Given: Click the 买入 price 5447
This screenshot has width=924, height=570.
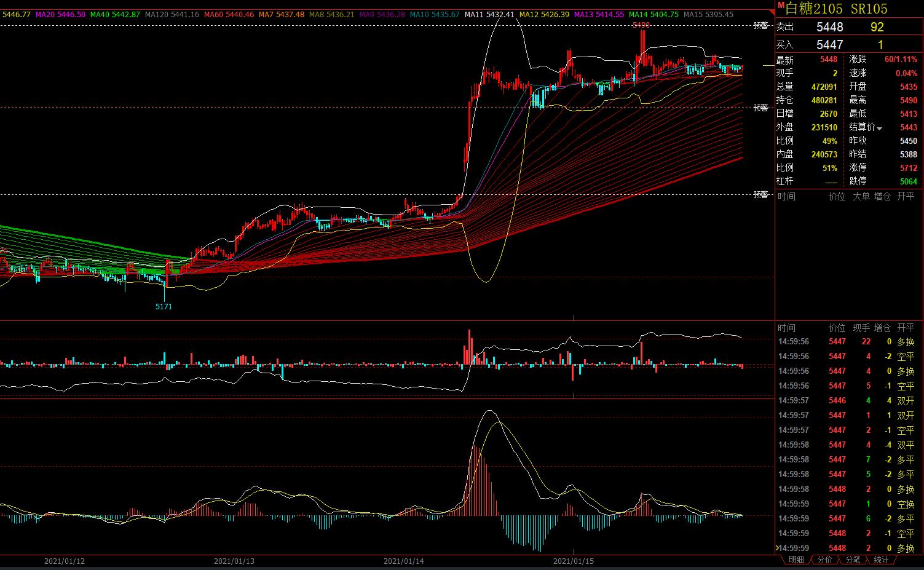Looking at the screenshot, I should point(829,44).
